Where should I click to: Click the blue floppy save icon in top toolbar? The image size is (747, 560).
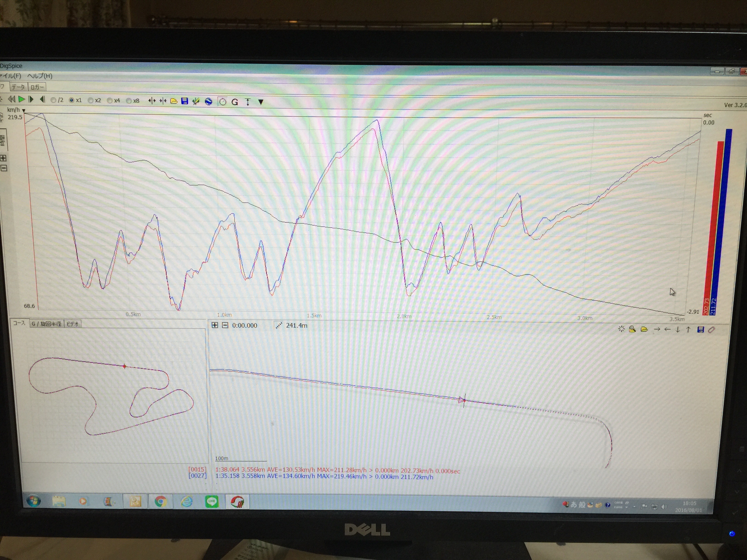tap(184, 101)
